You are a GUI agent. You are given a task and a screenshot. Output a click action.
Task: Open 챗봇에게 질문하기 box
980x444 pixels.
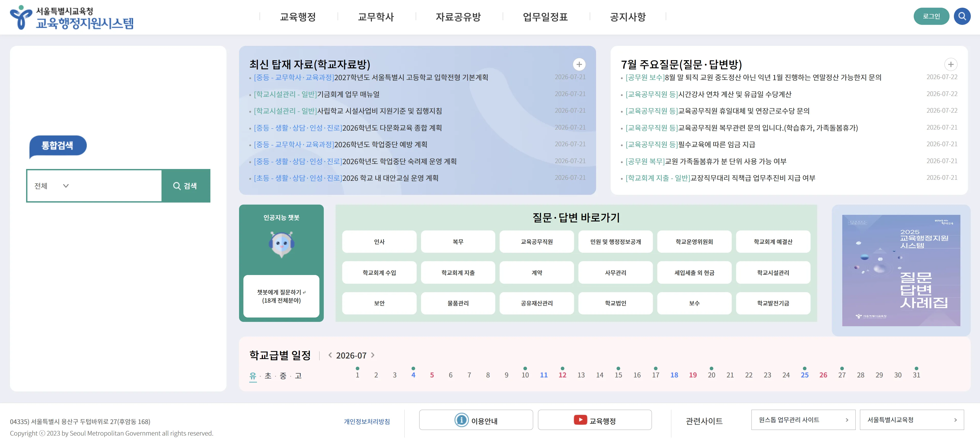click(x=281, y=296)
